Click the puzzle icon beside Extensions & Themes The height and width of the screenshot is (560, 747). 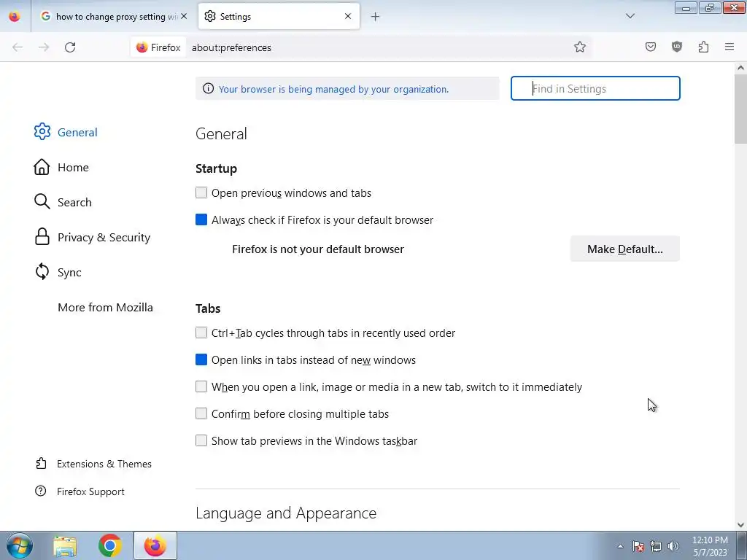click(41, 463)
